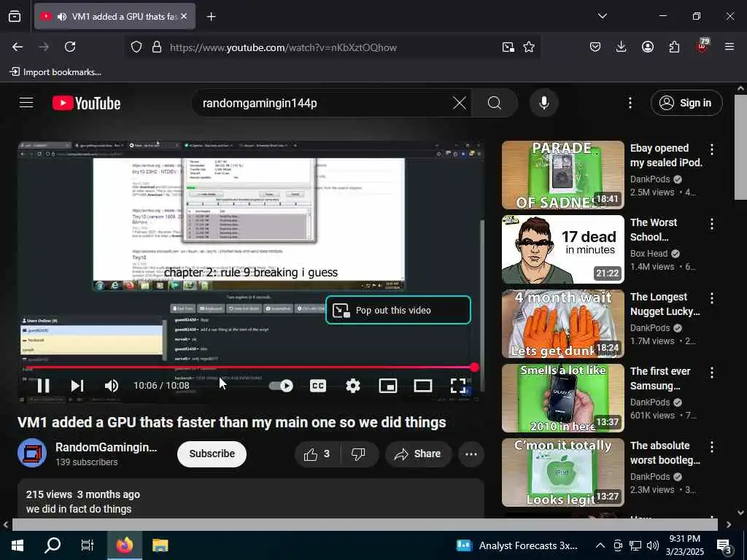Open Firefox View recent browsing icon
The width and height of the screenshot is (747, 560).
pyautogui.click(x=15, y=17)
